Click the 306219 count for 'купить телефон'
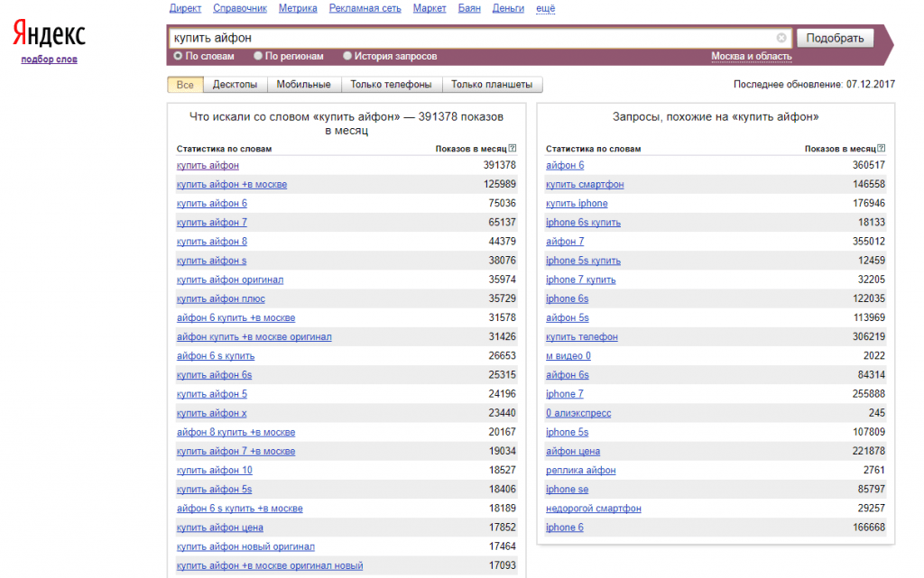Viewport: 924px width, 578px height. (869, 336)
